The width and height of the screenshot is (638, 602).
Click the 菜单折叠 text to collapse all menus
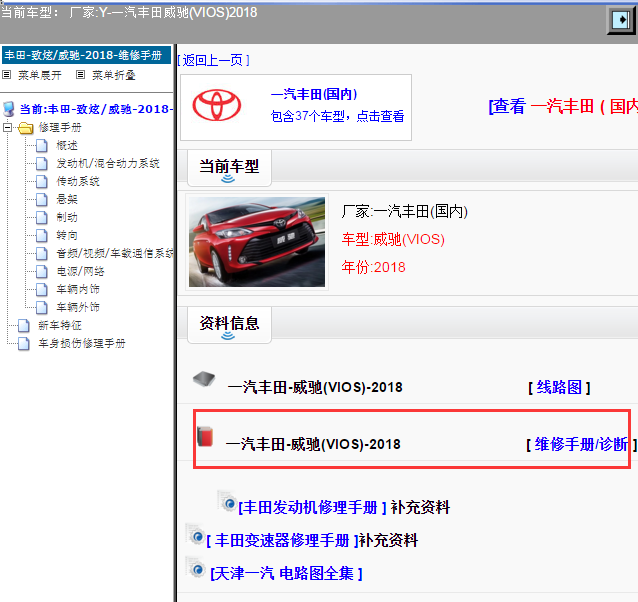click(x=114, y=75)
